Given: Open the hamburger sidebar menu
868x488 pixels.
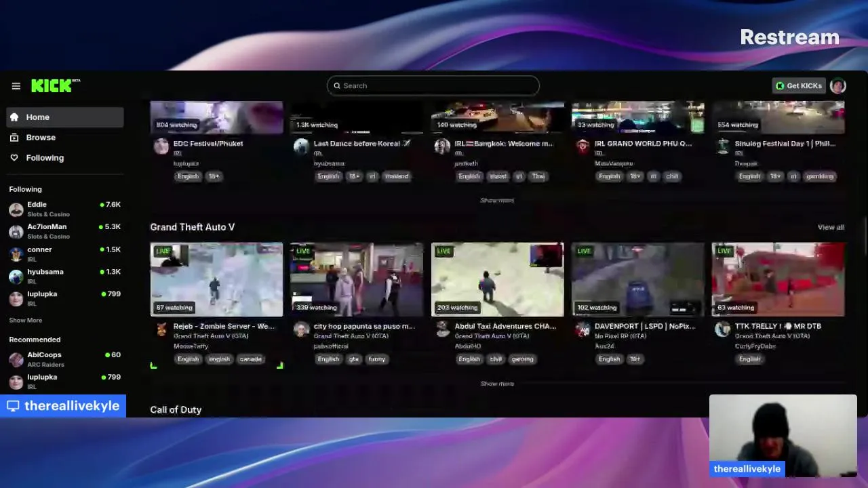Looking at the screenshot, I should pyautogui.click(x=16, y=86).
